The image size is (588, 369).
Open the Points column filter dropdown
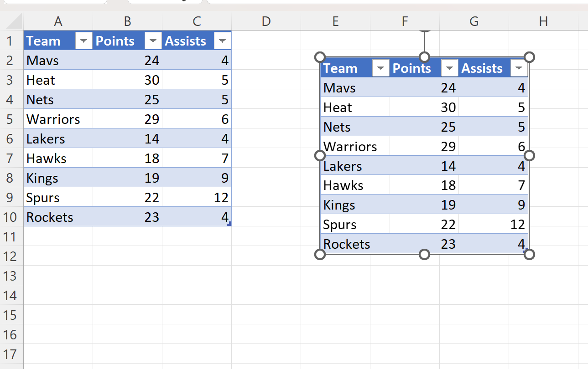(x=153, y=41)
